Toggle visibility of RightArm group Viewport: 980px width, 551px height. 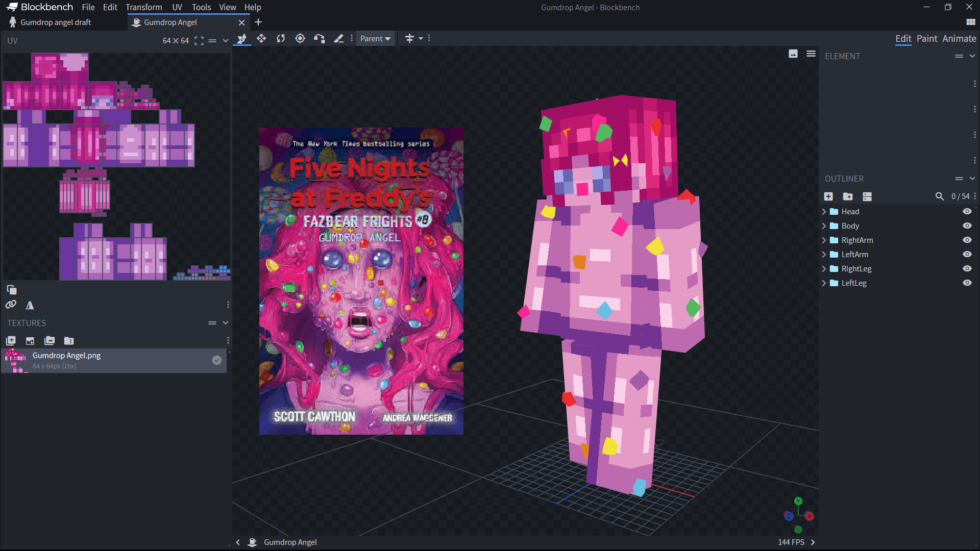[x=967, y=240]
